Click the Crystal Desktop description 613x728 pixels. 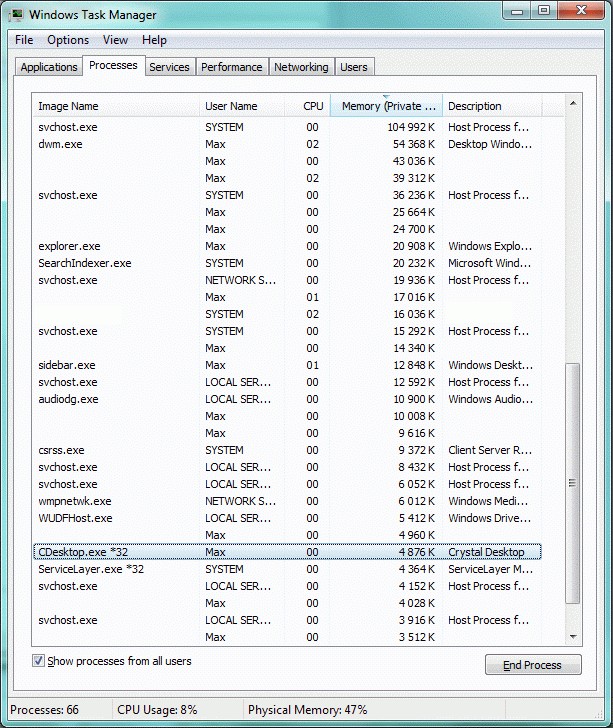click(x=486, y=552)
